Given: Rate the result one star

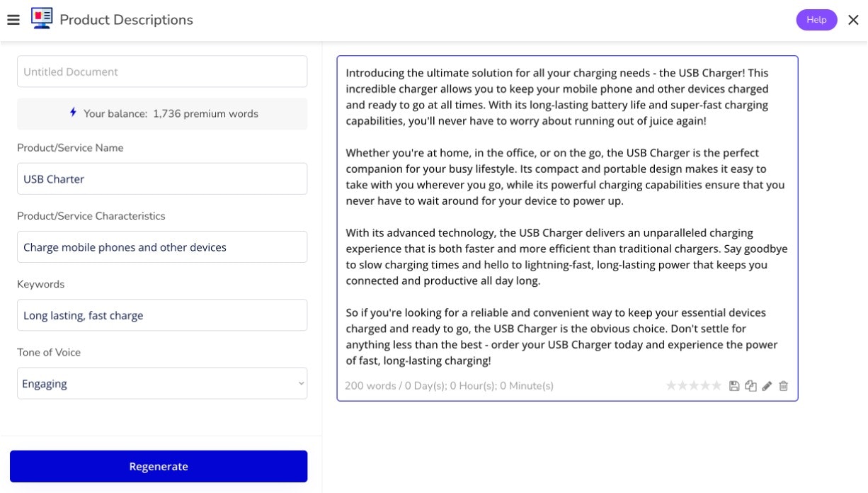Looking at the screenshot, I should pyautogui.click(x=671, y=385).
